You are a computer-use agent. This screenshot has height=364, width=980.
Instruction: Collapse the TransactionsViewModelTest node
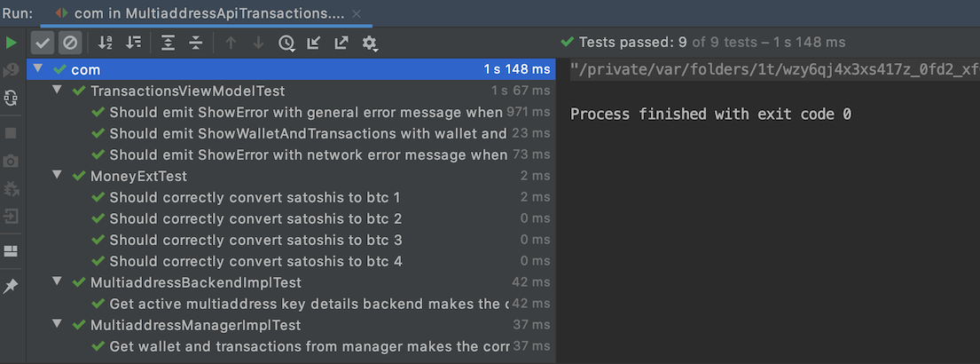pos(57,91)
